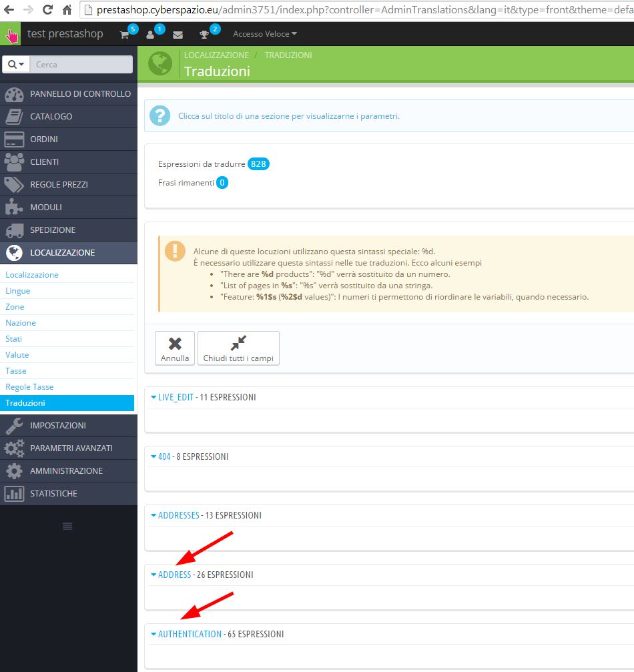Open the Localizzazione submenu link
The height and width of the screenshot is (672, 634).
click(x=32, y=275)
